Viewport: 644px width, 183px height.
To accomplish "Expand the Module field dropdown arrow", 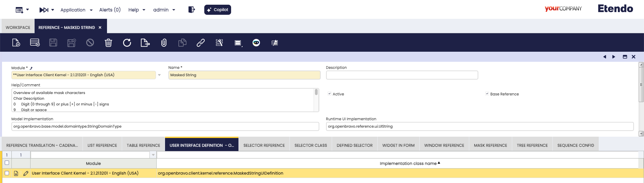I will click(x=159, y=75).
